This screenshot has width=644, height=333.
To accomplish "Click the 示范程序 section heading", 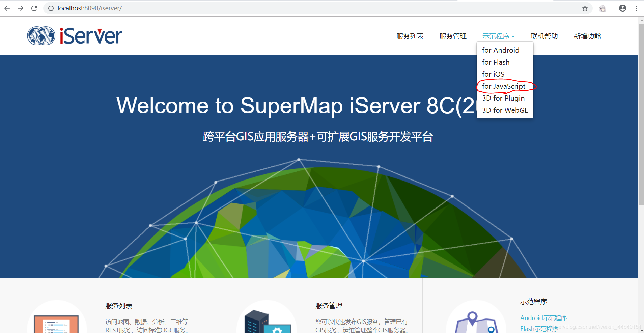I will [533, 302].
